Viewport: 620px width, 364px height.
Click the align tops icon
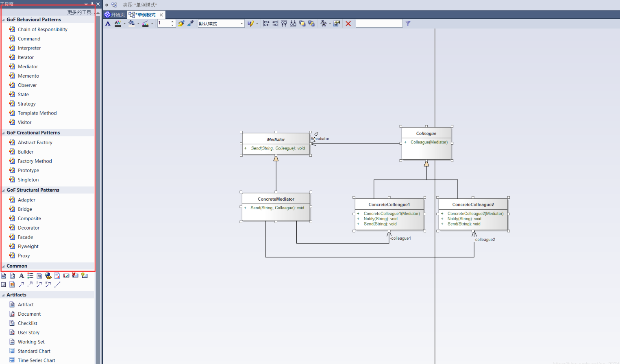(x=284, y=24)
